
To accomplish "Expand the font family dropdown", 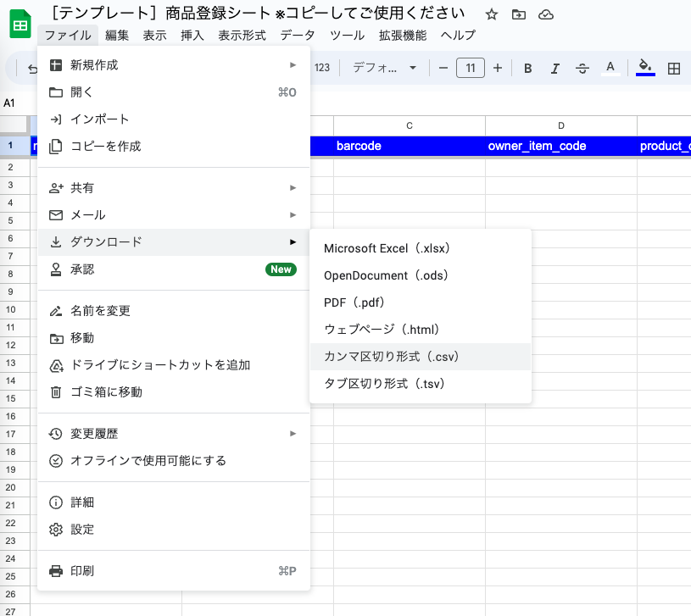I will tap(386, 68).
